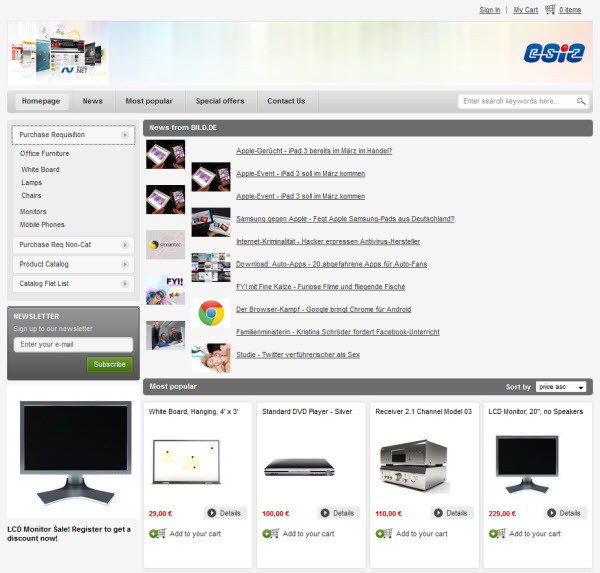Click the My Cart link
600x573 pixels.
pos(526,10)
